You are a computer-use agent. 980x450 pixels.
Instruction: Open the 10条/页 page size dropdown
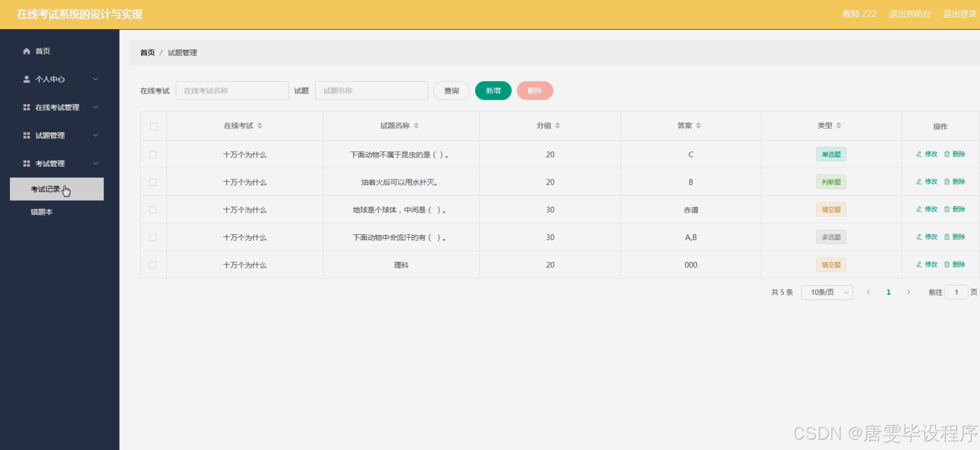click(827, 292)
